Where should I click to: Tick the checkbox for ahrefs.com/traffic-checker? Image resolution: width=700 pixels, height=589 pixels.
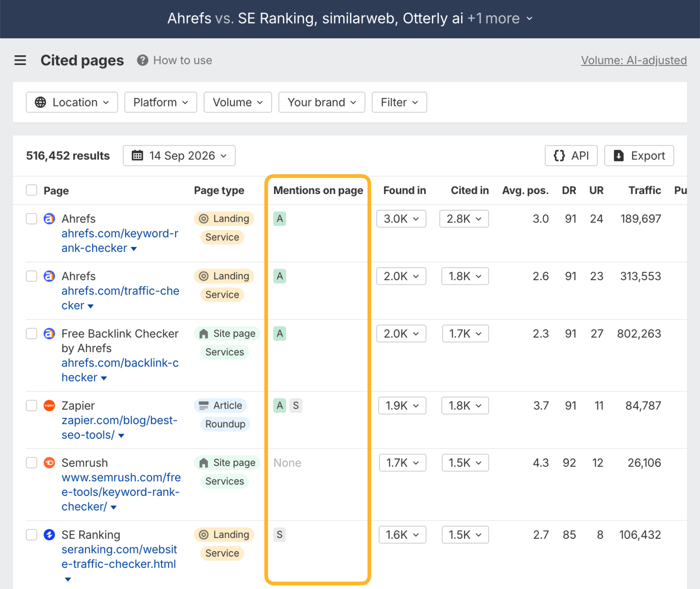coord(31,276)
